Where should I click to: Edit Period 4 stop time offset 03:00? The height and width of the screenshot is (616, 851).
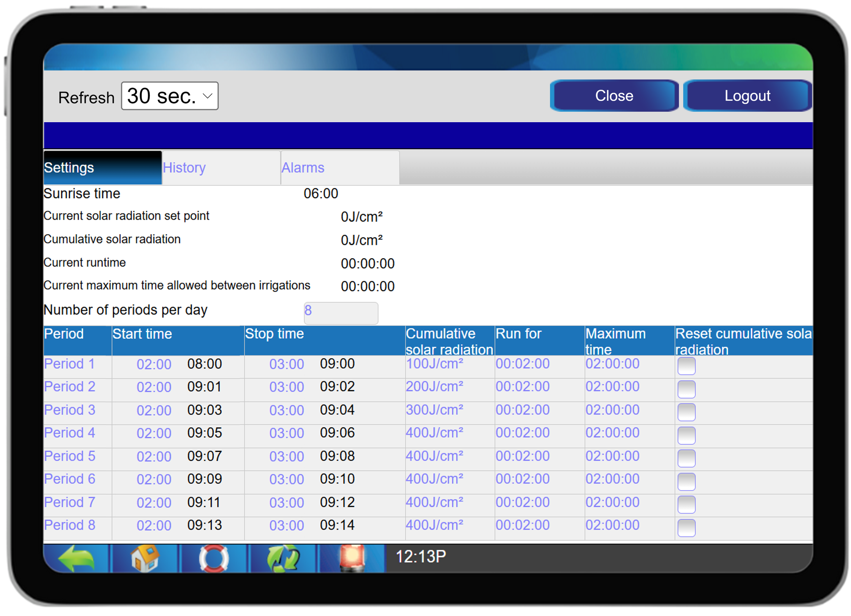287,433
